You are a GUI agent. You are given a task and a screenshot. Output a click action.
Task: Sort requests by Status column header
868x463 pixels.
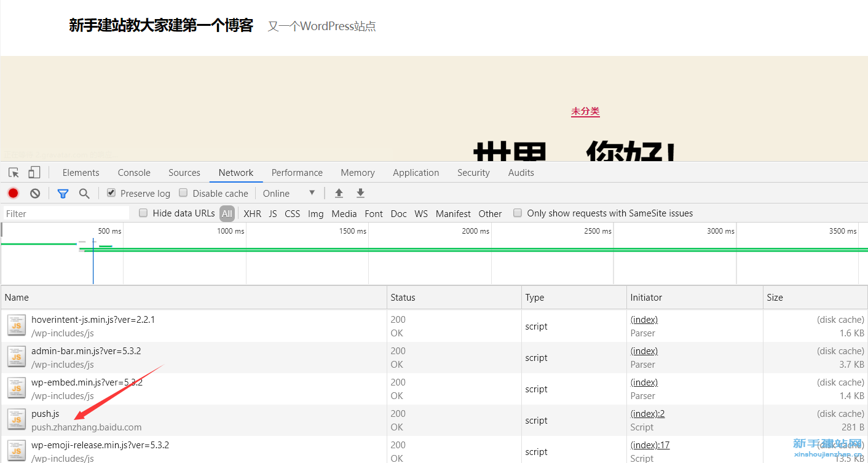click(403, 298)
